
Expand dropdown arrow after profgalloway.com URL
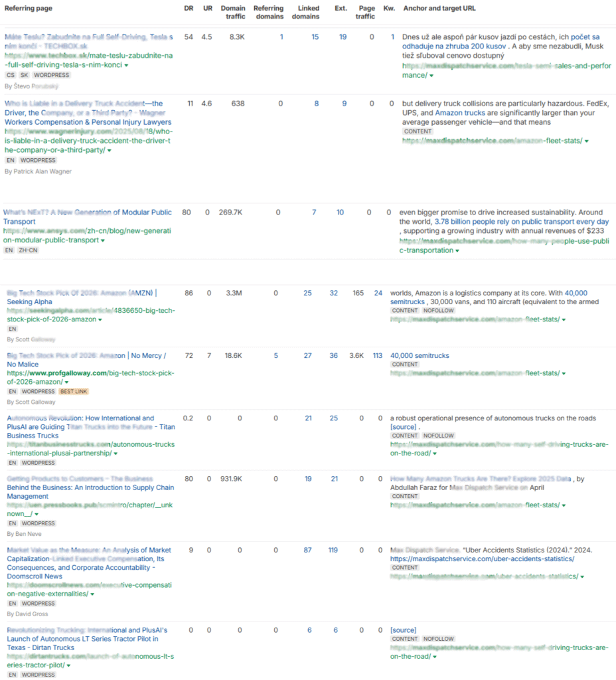66,382
